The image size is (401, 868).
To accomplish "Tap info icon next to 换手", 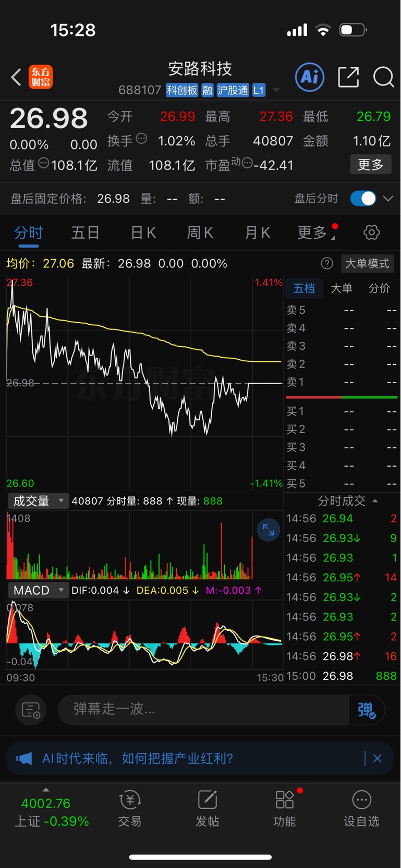I will click(x=141, y=139).
